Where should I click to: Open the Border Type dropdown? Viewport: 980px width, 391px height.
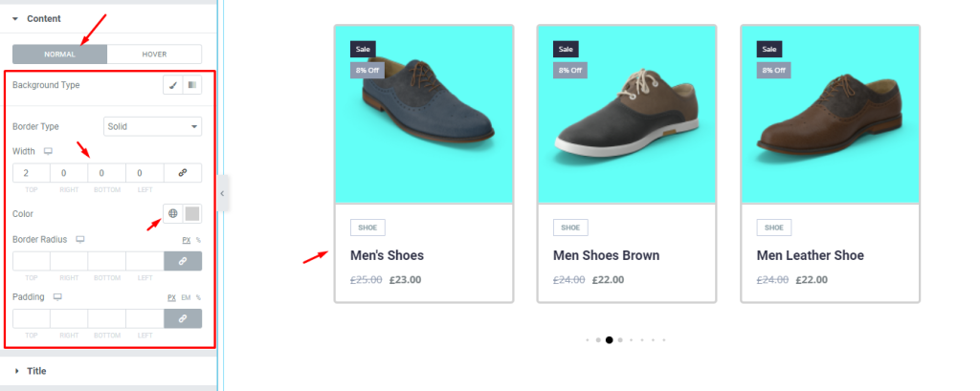152,126
